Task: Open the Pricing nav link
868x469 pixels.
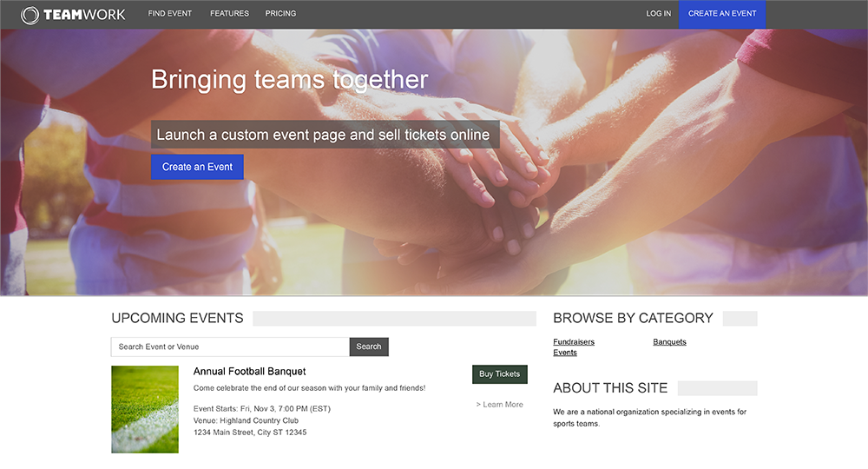Action: [280, 13]
